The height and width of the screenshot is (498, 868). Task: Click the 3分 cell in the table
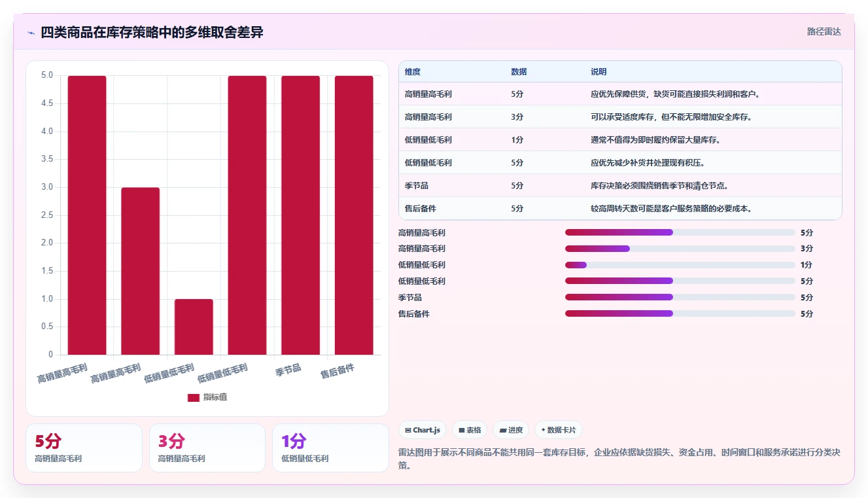point(517,117)
